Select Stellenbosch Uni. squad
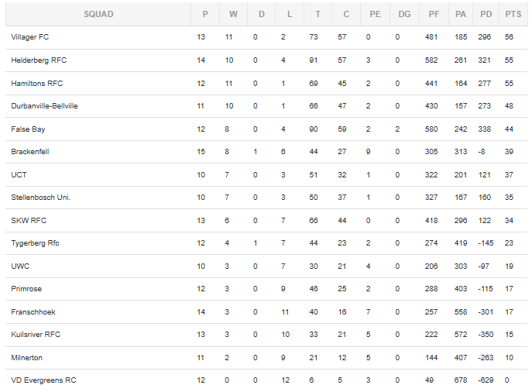The image size is (532, 392). (41, 198)
